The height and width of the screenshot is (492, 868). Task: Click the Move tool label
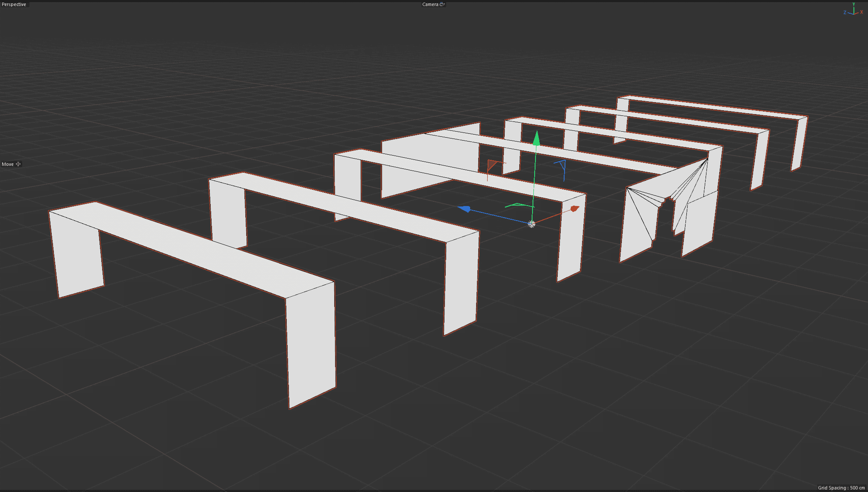tap(8, 164)
